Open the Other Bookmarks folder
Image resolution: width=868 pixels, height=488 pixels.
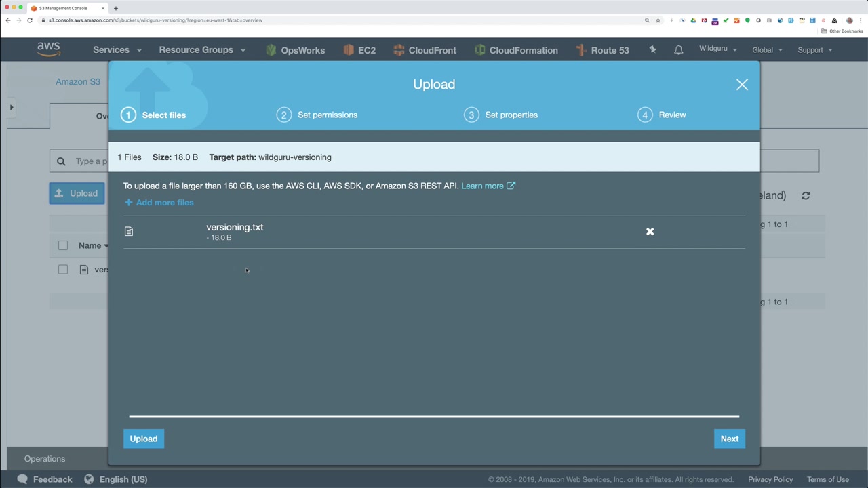coord(842,31)
